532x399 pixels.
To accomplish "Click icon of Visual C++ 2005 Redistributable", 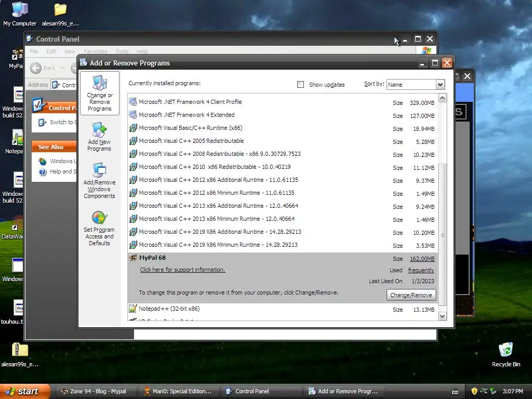I will tap(133, 141).
